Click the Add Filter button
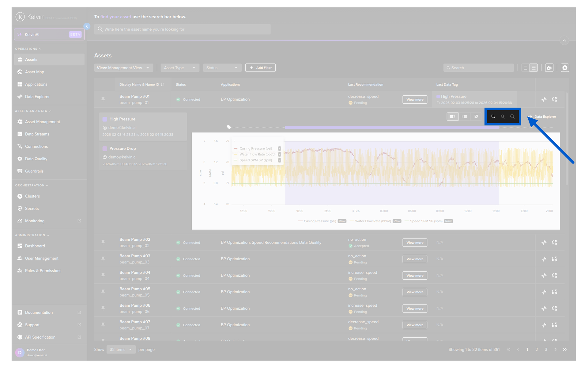Image resolution: width=588 pixels, height=368 pixels. [260, 68]
